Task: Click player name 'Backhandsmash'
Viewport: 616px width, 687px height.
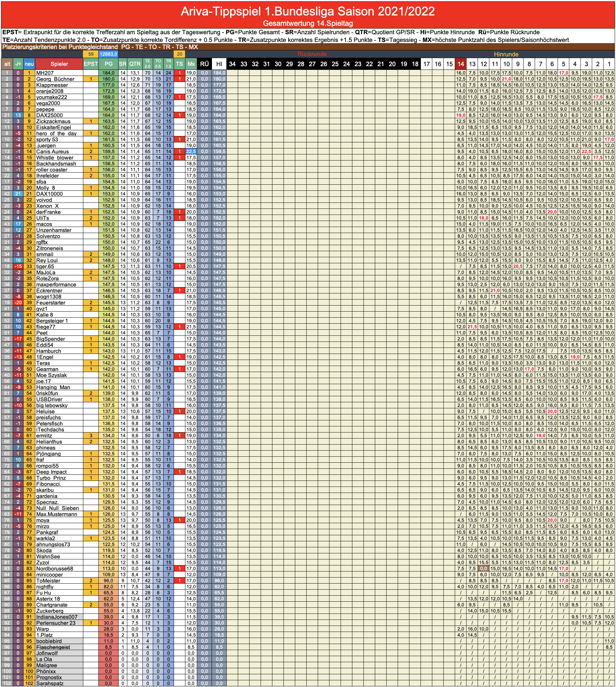Action: coord(56,164)
